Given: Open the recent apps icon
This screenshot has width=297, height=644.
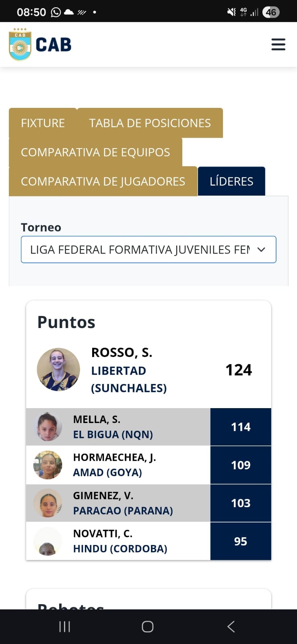Looking at the screenshot, I should 64,626.
